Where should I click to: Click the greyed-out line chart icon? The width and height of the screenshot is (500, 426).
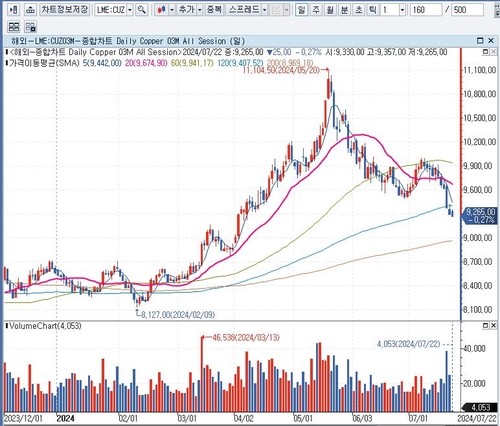point(276,10)
